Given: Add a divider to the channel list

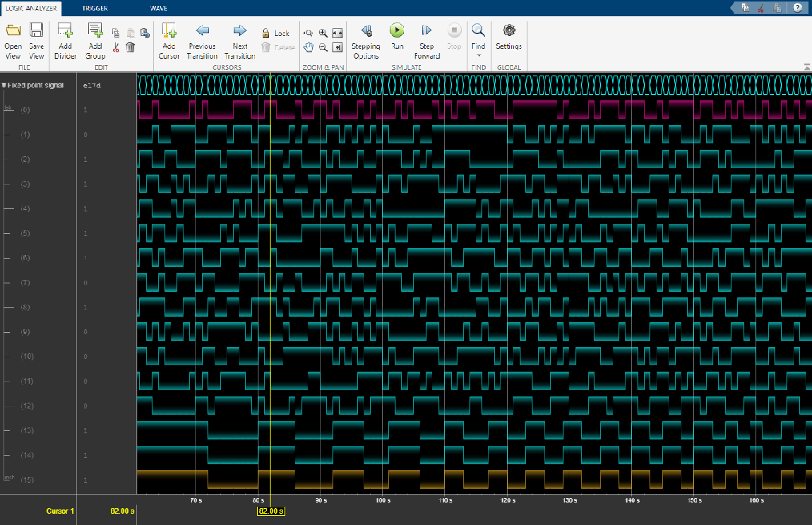Looking at the screenshot, I should tap(65, 40).
